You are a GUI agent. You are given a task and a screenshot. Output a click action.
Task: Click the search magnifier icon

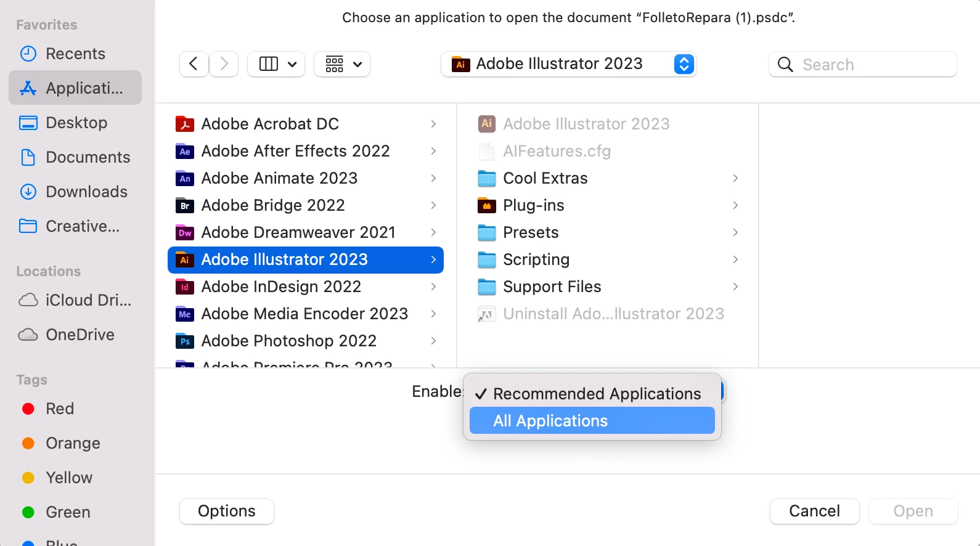785,65
